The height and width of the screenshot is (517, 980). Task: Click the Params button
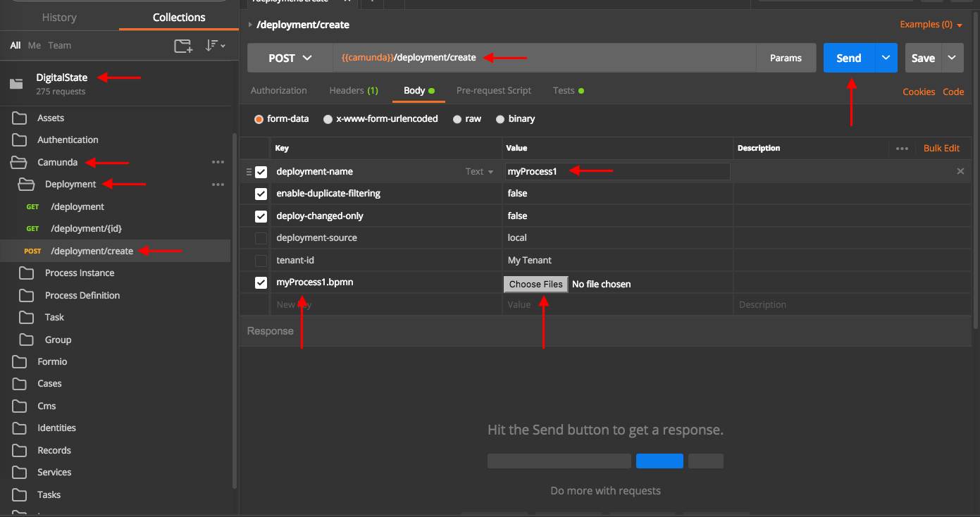pos(786,58)
